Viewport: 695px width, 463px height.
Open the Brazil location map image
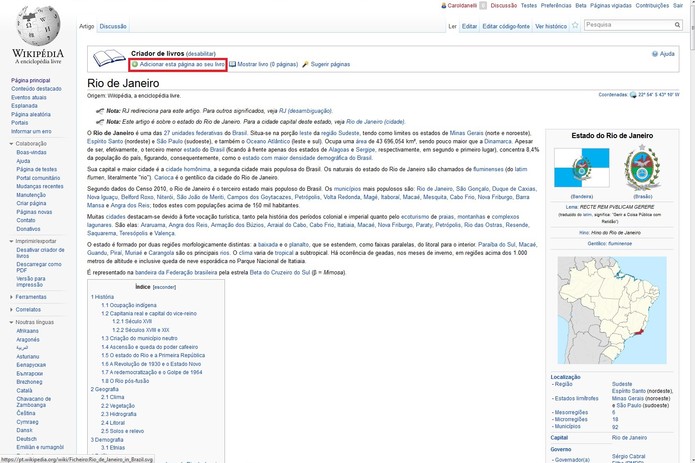[x=612, y=310]
